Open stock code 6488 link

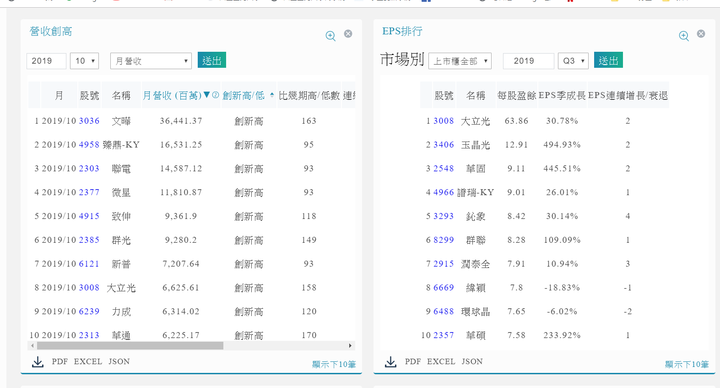[444, 312]
